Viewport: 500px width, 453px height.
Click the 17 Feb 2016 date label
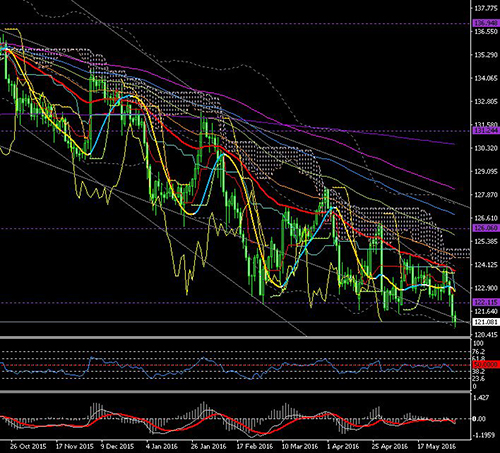pos(254,446)
